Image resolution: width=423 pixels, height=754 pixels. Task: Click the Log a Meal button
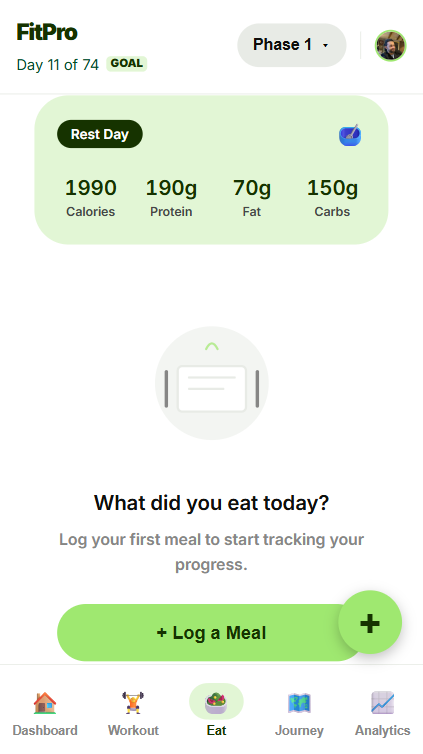[x=211, y=632]
